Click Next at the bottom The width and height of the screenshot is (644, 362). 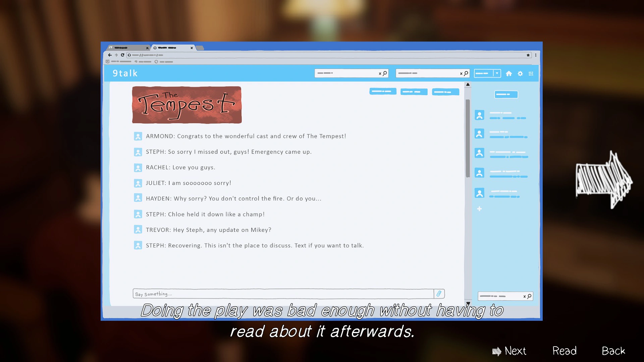tap(515, 351)
